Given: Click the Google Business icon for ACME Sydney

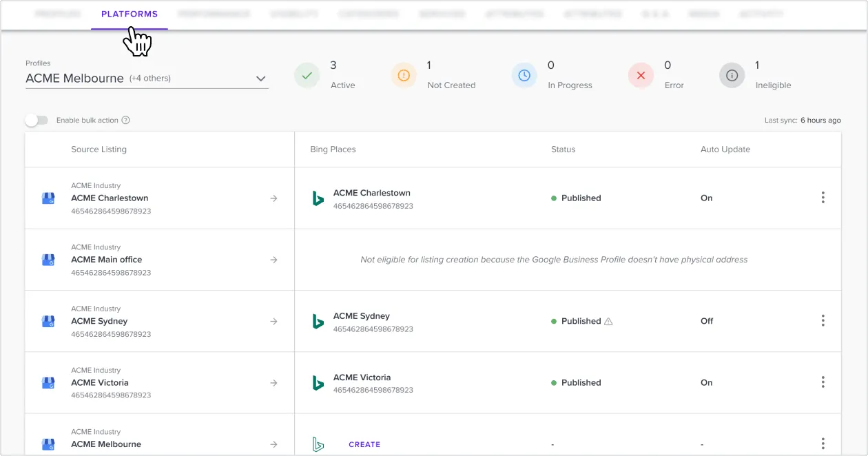Looking at the screenshot, I should pyautogui.click(x=48, y=321).
